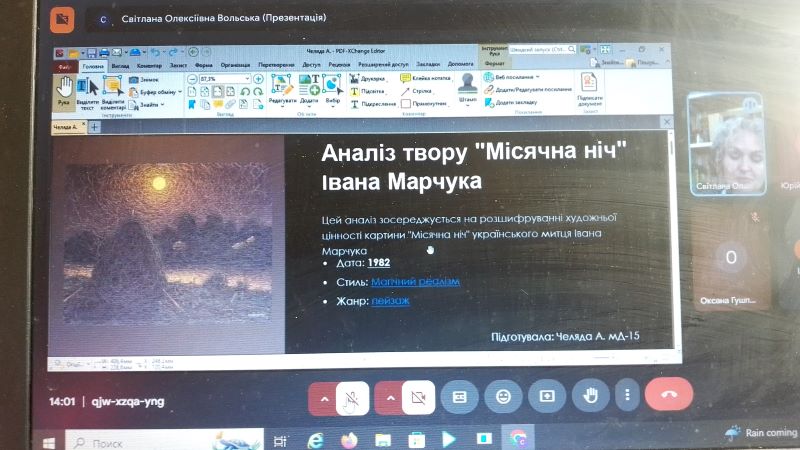Open the Допомога ribbon tab
Viewport: 800px width, 450px height.
point(461,64)
